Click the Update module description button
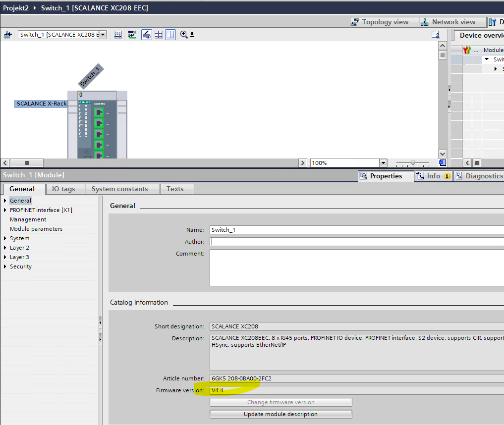504x425 pixels. point(280,414)
